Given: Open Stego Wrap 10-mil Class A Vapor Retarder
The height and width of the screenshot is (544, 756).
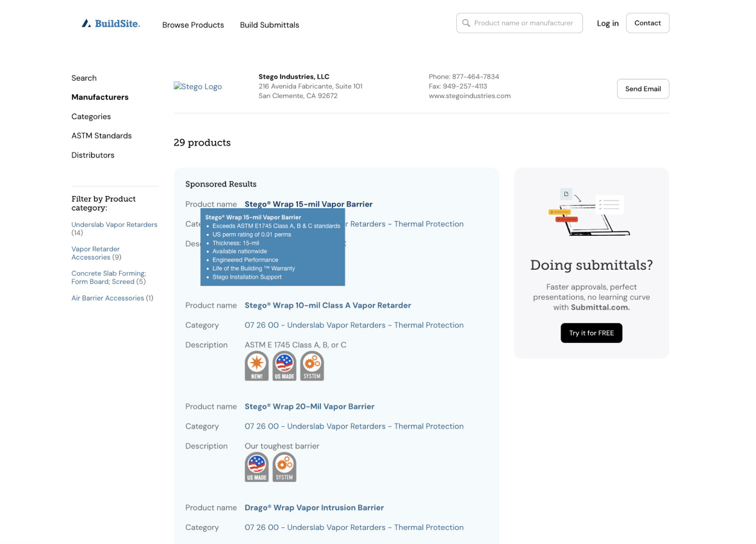Looking at the screenshot, I should click(327, 305).
